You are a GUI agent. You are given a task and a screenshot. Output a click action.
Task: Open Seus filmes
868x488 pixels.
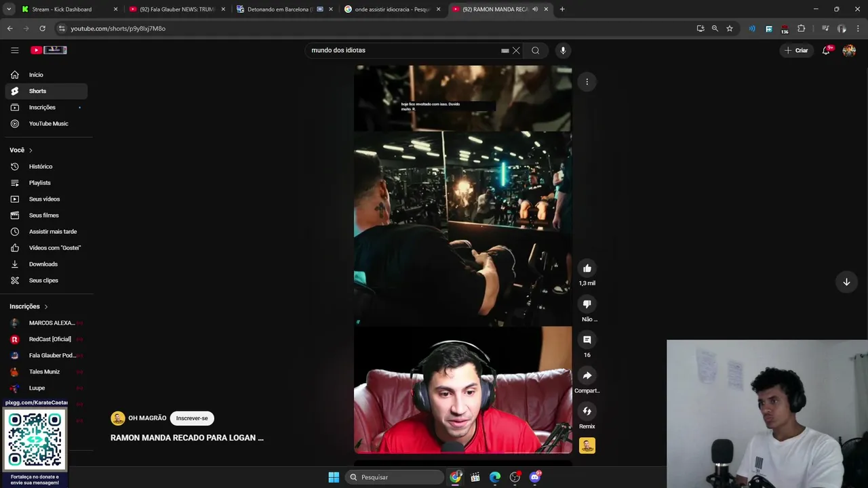tap(46, 215)
